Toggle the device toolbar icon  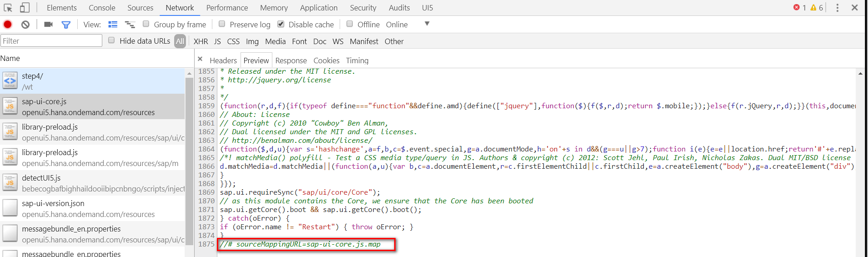click(x=25, y=8)
